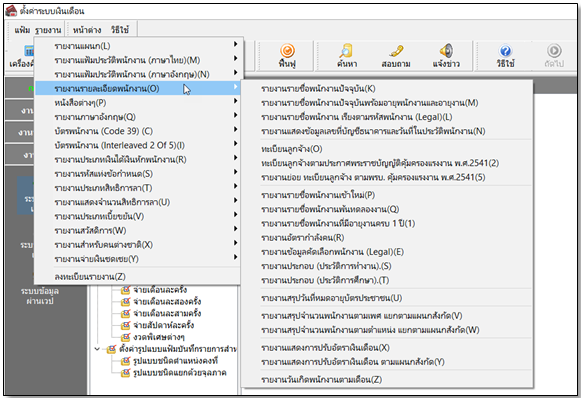The image size is (581, 398).
Task: Select รายงานรายละเอียดพนักงาน(O) menu entry
Action: click(x=138, y=89)
